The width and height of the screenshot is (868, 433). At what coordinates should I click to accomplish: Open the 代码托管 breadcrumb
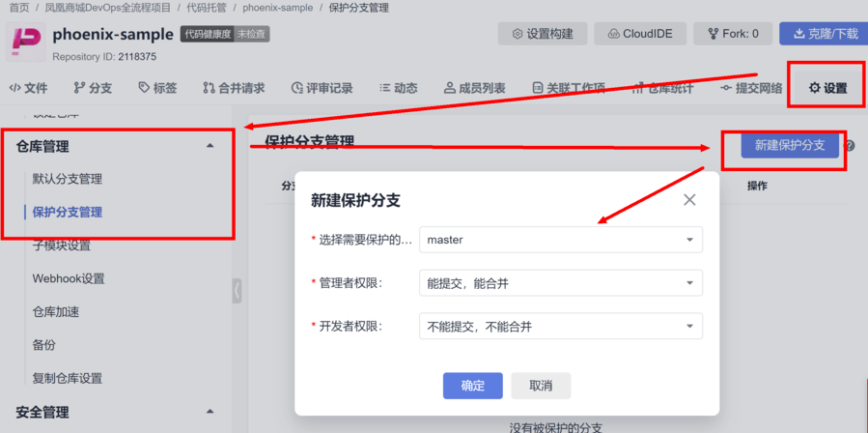tap(207, 8)
